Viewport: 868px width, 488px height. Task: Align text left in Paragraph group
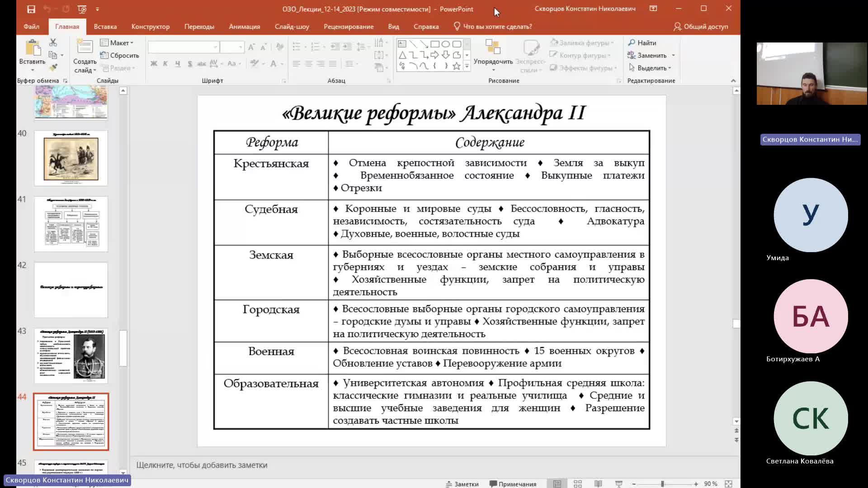pyautogui.click(x=296, y=64)
